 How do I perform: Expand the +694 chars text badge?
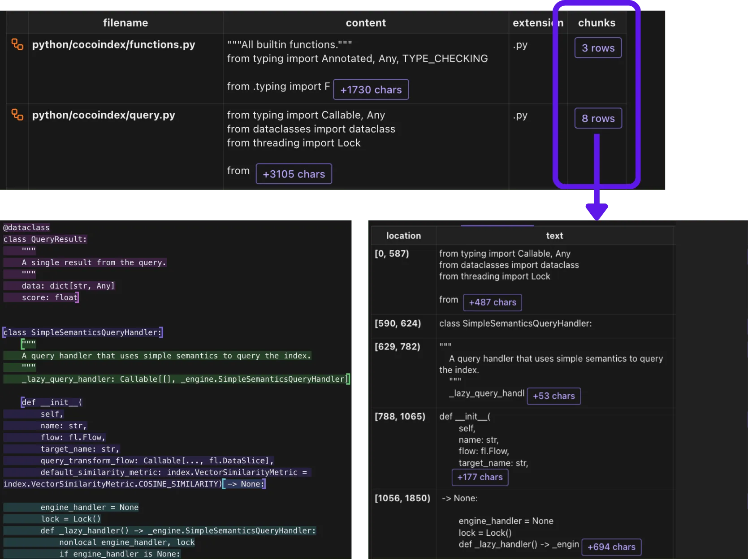(611, 547)
